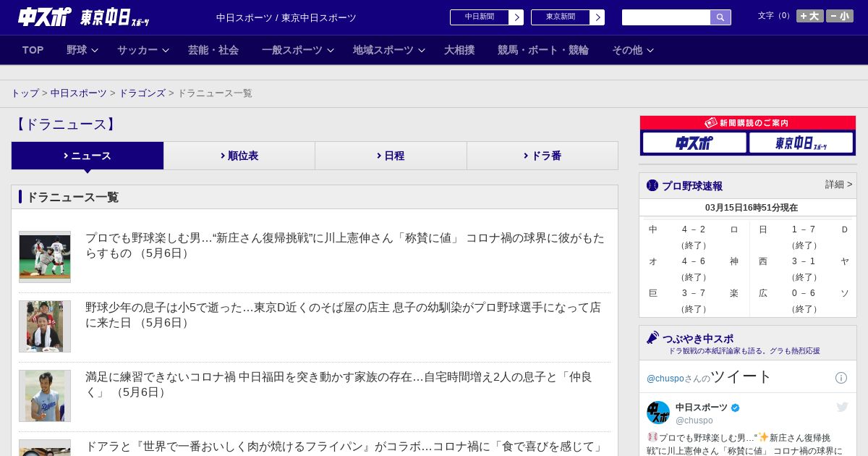Image resolution: width=868 pixels, height=456 pixels.
Task: Click the arrow beside 中日新聞
Action: pyautogui.click(x=516, y=17)
